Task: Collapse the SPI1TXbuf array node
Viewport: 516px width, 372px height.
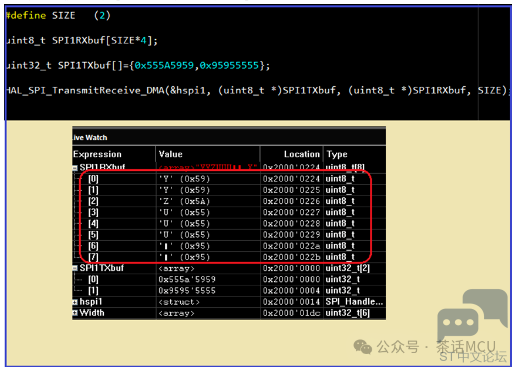Action: tap(75, 268)
